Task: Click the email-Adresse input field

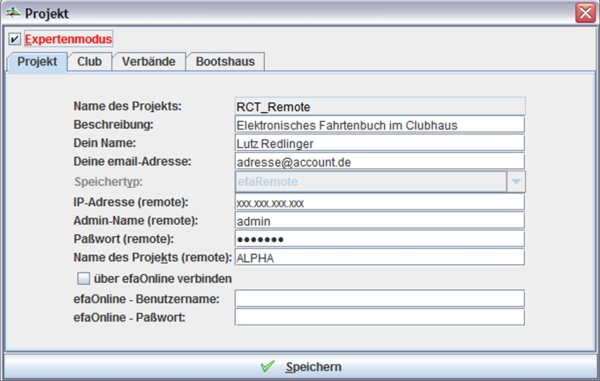Action: (380, 161)
